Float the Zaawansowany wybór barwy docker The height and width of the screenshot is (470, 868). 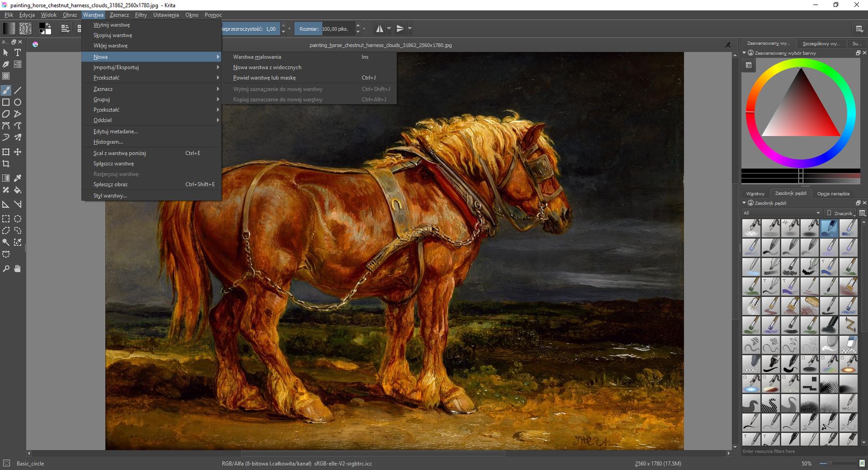858,53
